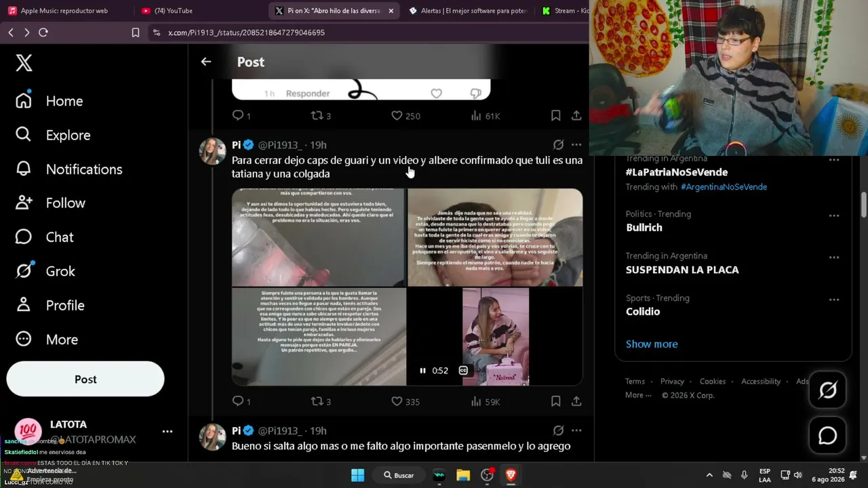Like the post with 250 likes
Image resolution: width=868 pixels, height=488 pixels.
coord(406,116)
